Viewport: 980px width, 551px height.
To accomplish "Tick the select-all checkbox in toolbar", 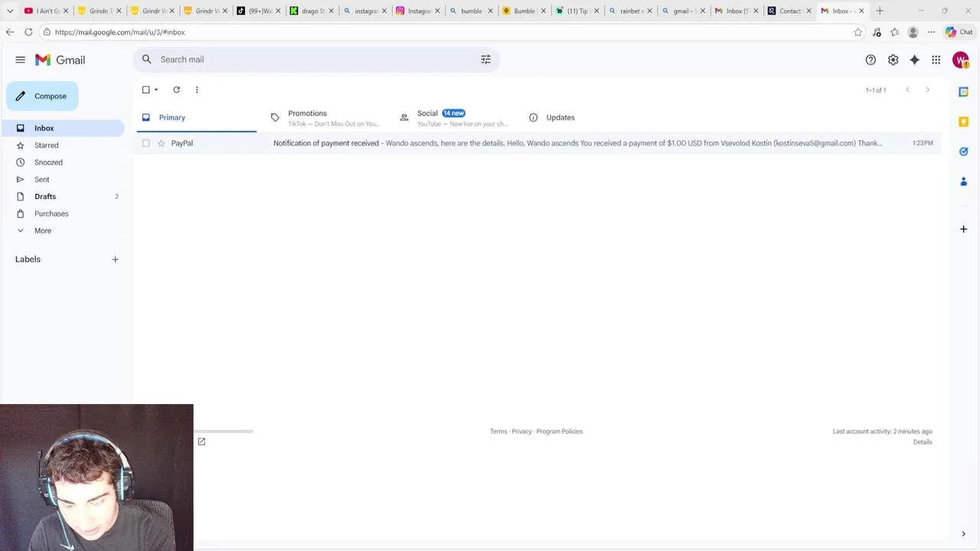I will coord(146,90).
